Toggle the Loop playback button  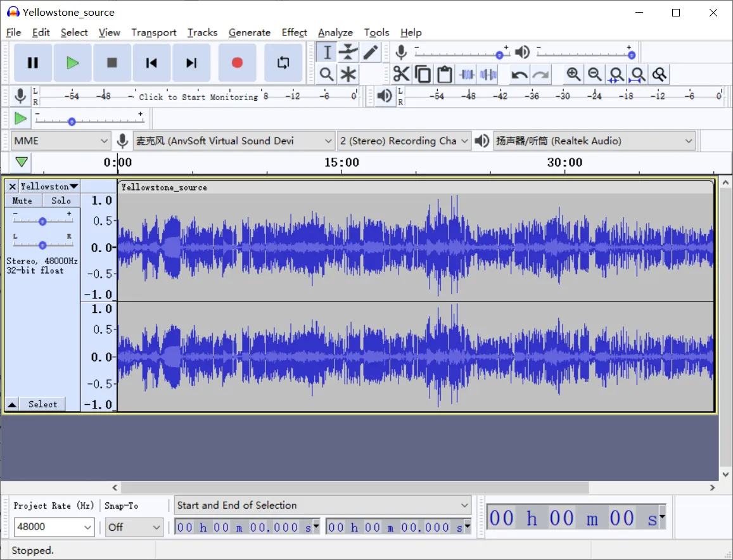(x=283, y=63)
